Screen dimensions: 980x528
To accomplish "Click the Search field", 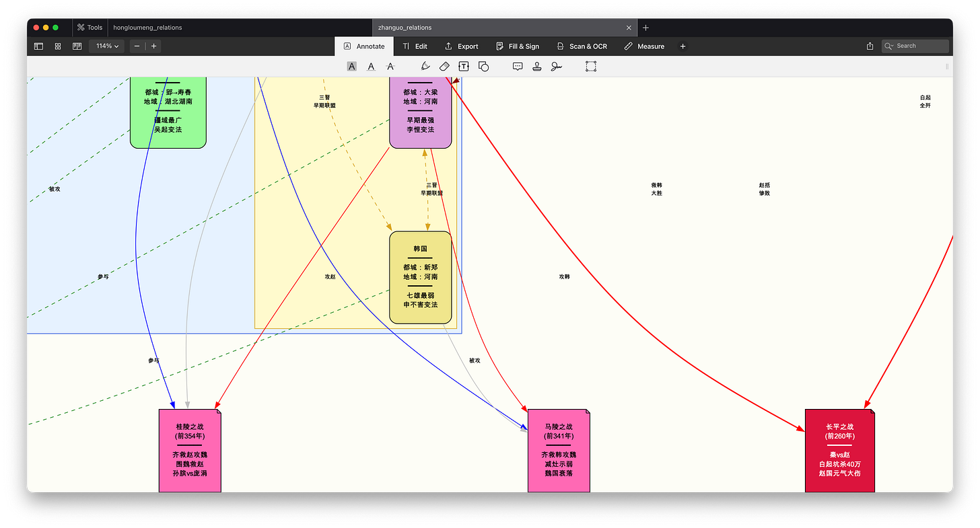I will [915, 46].
